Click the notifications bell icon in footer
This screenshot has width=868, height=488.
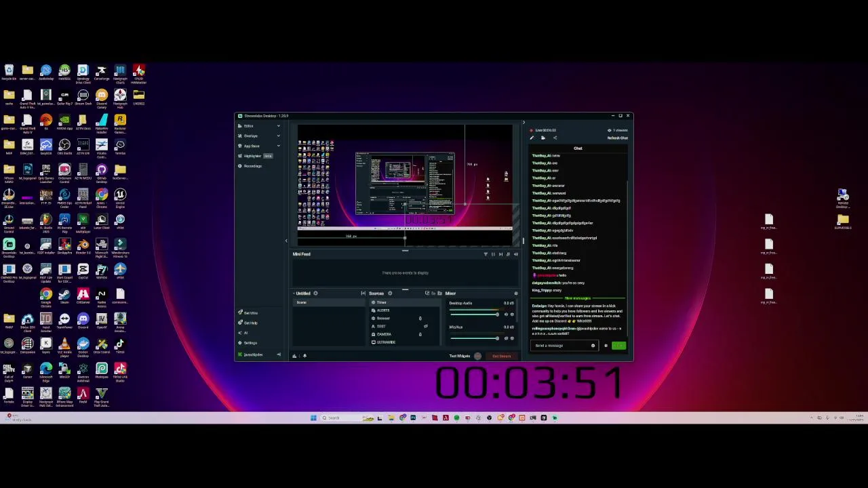(x=304, y=356)
